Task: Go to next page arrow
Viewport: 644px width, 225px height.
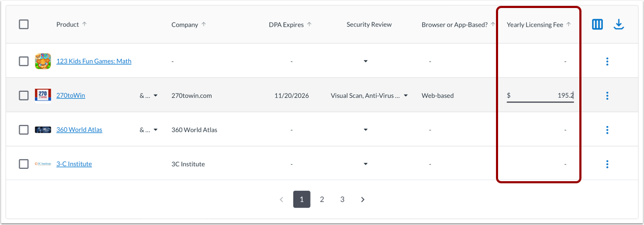Action: (x=362, y=199)
